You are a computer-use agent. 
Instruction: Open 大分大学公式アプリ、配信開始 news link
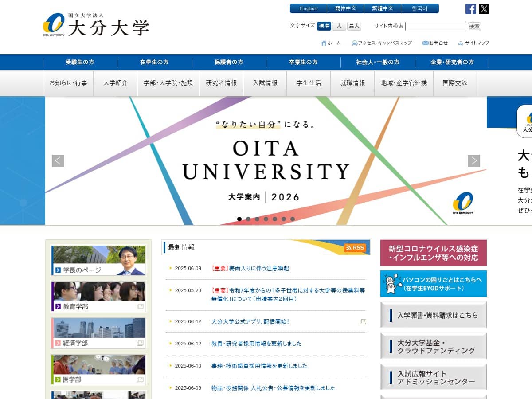tap(250, 322)
